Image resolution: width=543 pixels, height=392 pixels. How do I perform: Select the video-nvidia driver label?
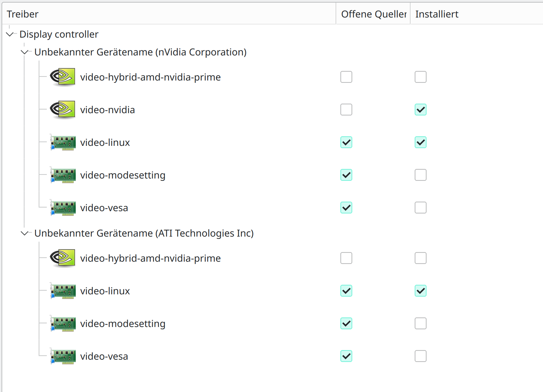click(107, 110)
